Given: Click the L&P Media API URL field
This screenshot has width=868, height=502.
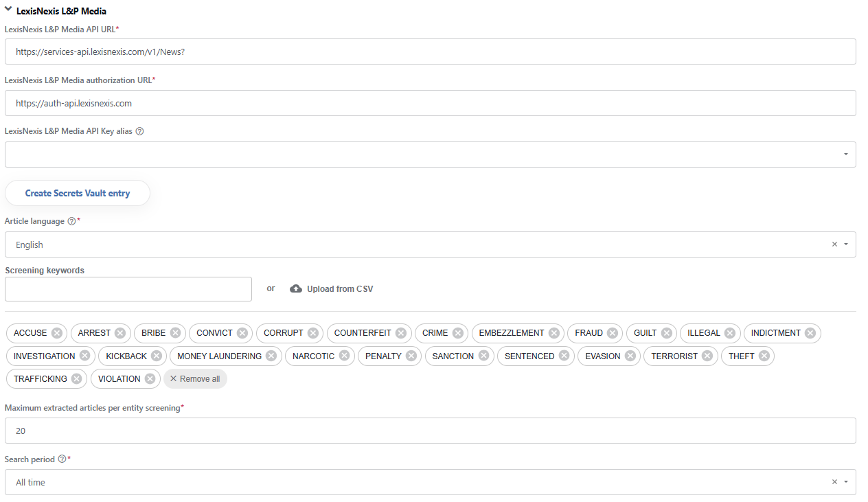Looking at the screenshot, I should (x=430, y=52).
